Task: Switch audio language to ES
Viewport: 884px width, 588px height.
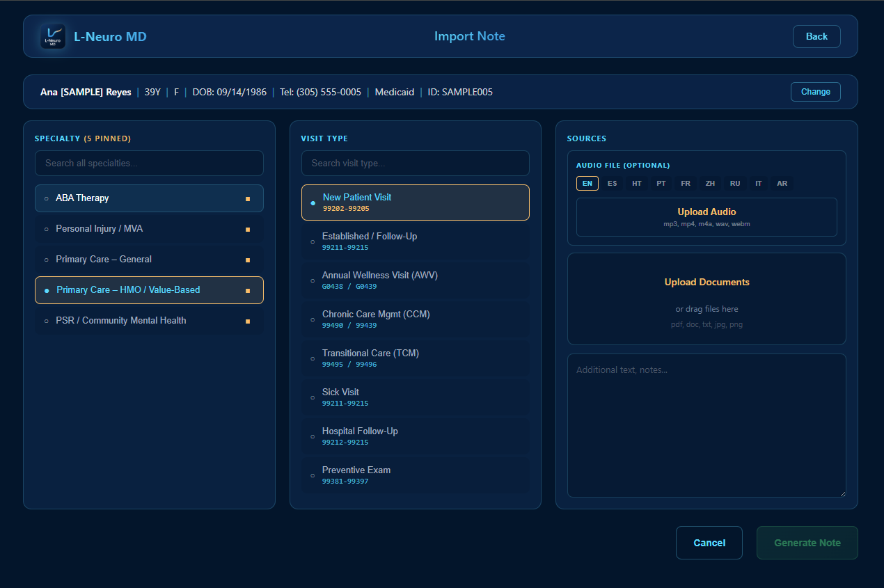Action: [x=612, y=183]
